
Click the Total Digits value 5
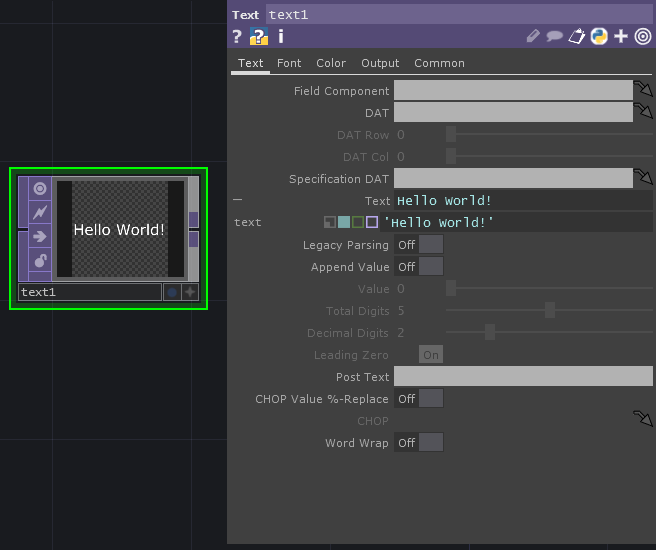point(401,310)
